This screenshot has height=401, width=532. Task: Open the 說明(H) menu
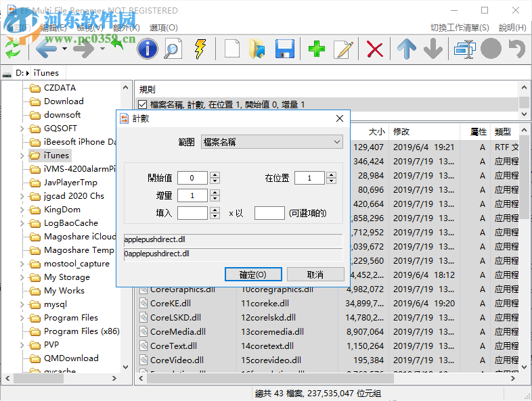coord(512,28)
